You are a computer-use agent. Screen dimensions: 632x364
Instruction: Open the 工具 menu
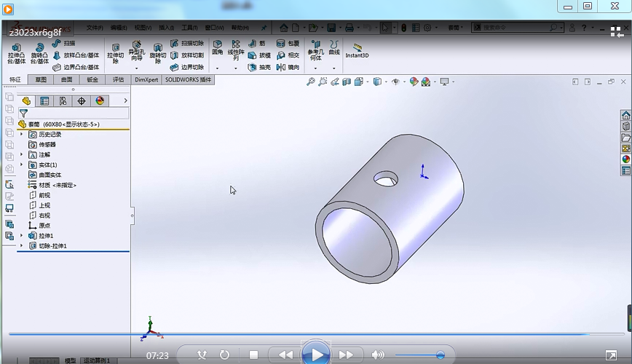click(x=189, y=28)
